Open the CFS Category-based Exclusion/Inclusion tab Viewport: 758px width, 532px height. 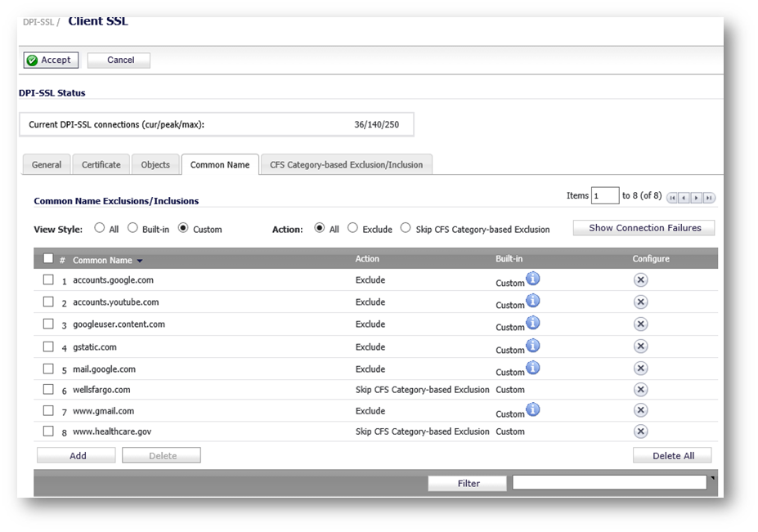346,164
